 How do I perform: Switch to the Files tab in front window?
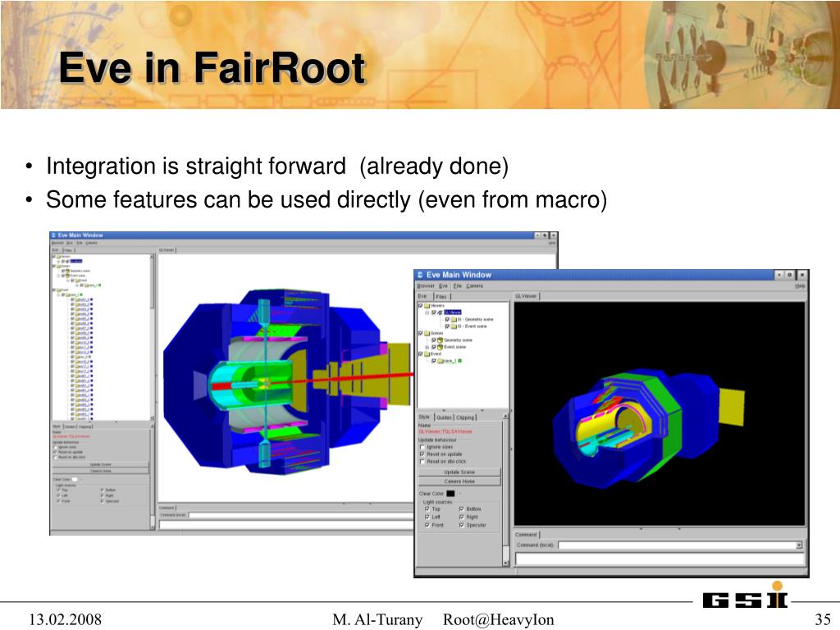tap(441, 296)
